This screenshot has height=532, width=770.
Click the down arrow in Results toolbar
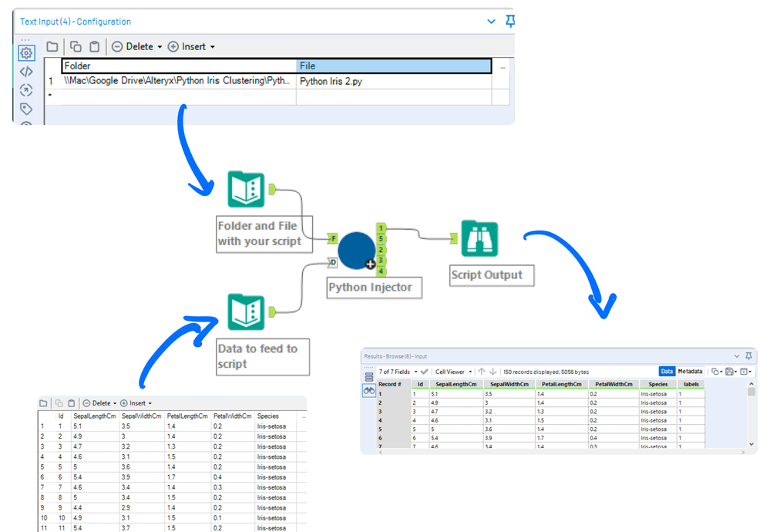pos(493,372)
